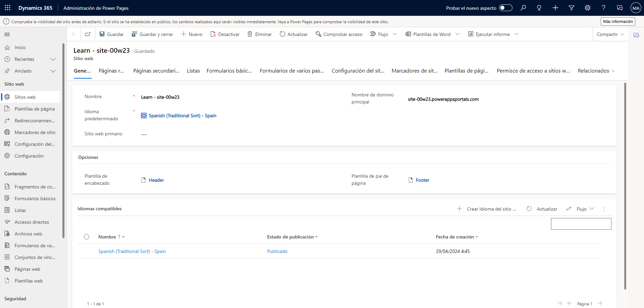Image resolution: width=644 pixels, height=308 pixels.
Task: Open the Compartir dropdown
Action: [610, 34]
